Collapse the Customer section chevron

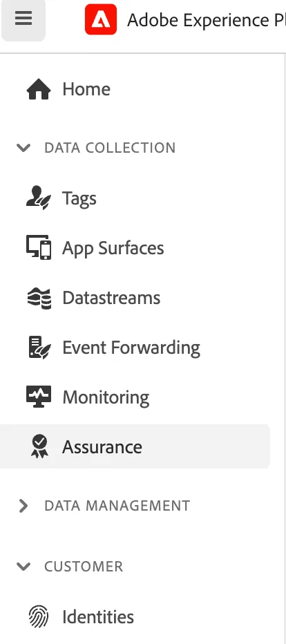(23, 567)
